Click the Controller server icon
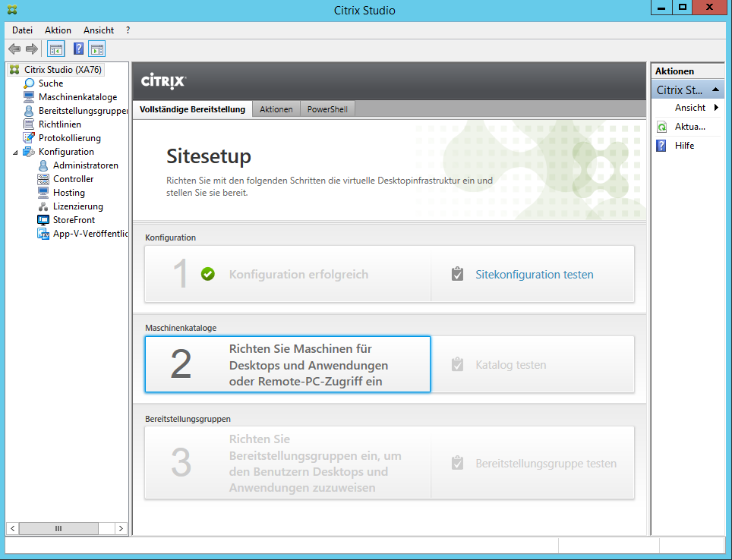 43,179
